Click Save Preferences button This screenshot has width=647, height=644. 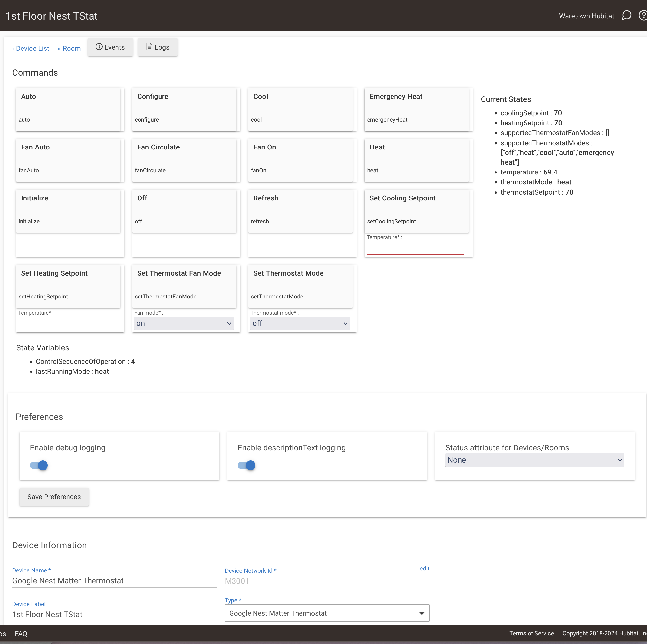(54, 496)
